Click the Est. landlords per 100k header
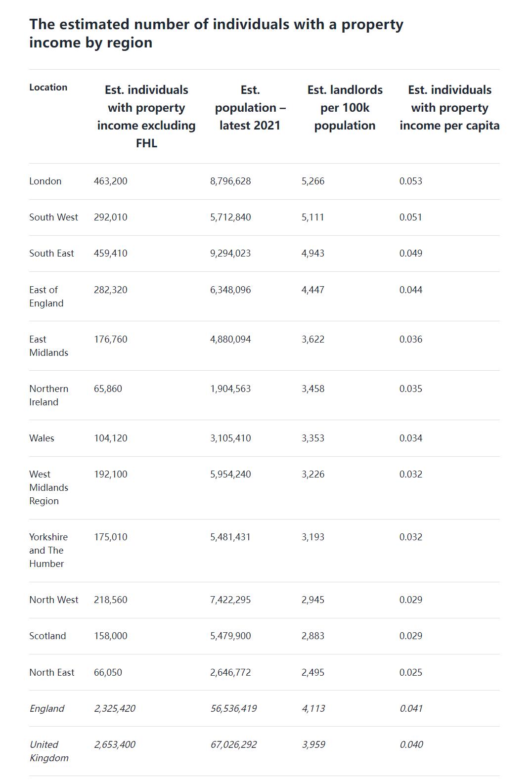 tap(345, 108)
